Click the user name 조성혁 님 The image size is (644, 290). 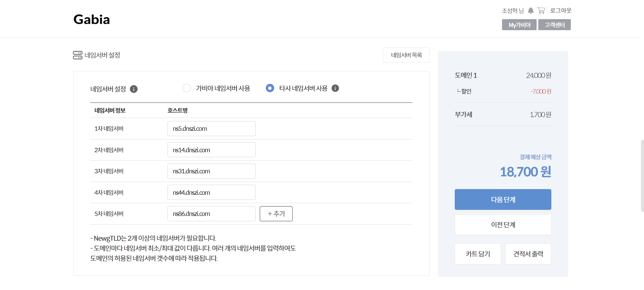click(x=513, y=11)
